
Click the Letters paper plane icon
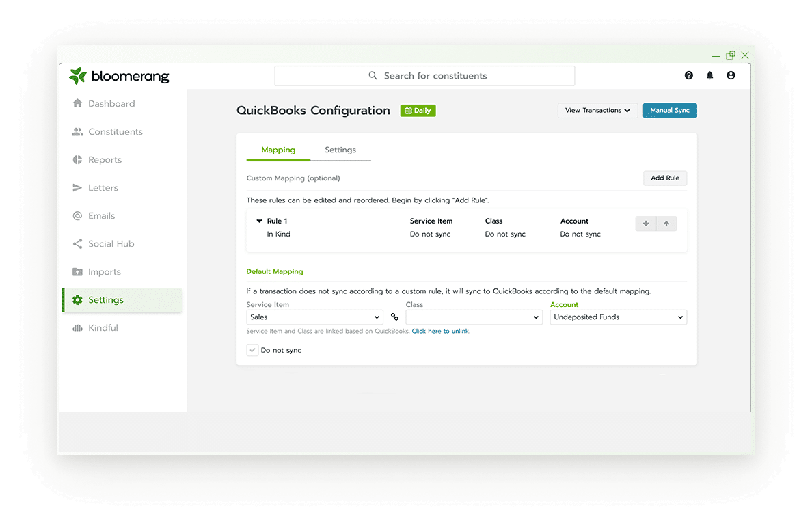(x=77, y=187)
